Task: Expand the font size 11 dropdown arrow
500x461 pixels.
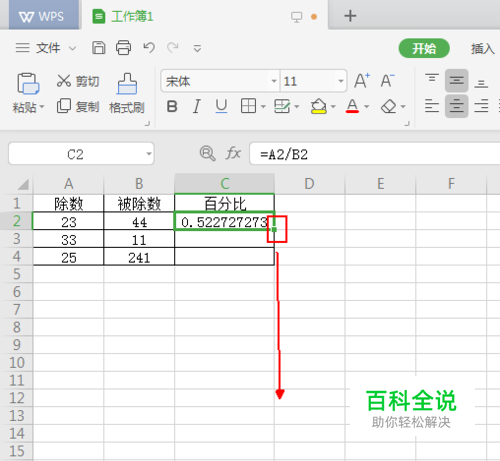Action: tap(341, 81)
